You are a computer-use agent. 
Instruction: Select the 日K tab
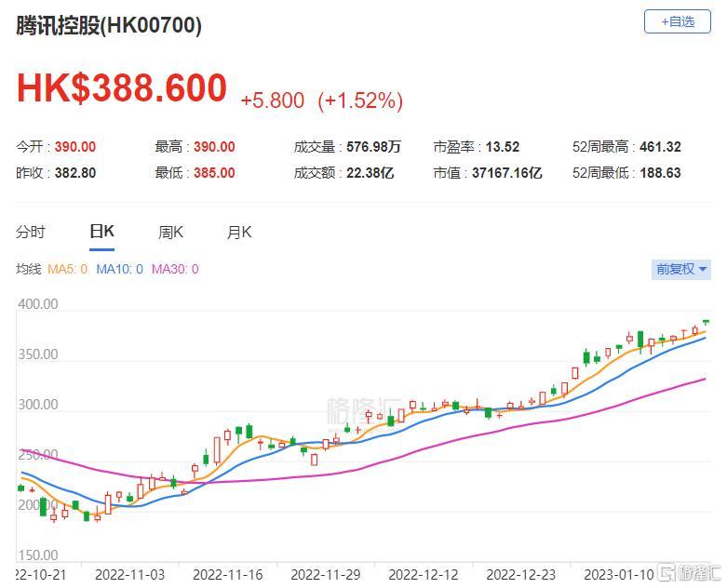[101, 232]
